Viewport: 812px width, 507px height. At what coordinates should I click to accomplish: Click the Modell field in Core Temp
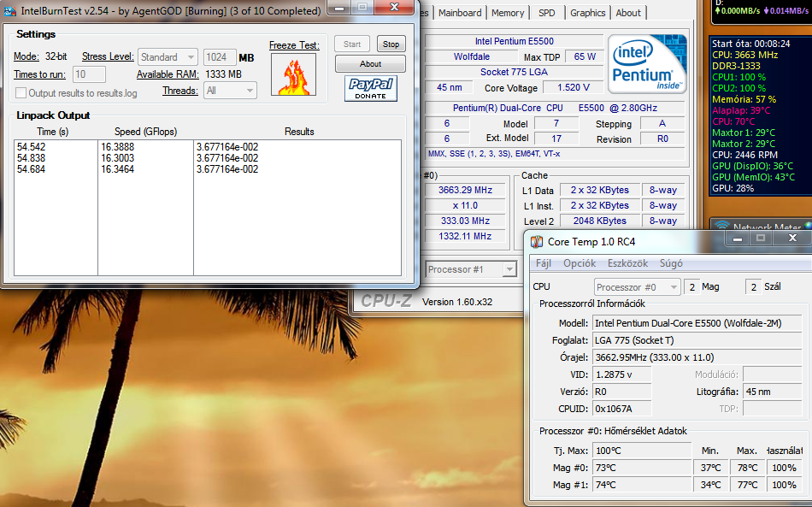point(697,323)
